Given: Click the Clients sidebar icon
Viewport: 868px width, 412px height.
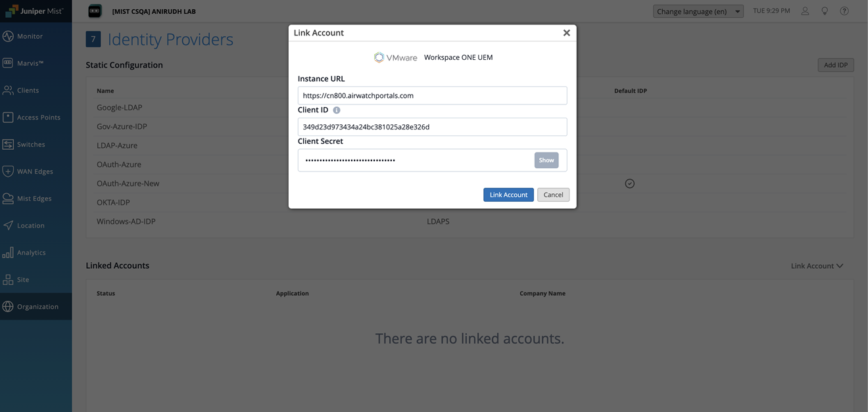Looking at the screenshot, I should pos(8,91).
